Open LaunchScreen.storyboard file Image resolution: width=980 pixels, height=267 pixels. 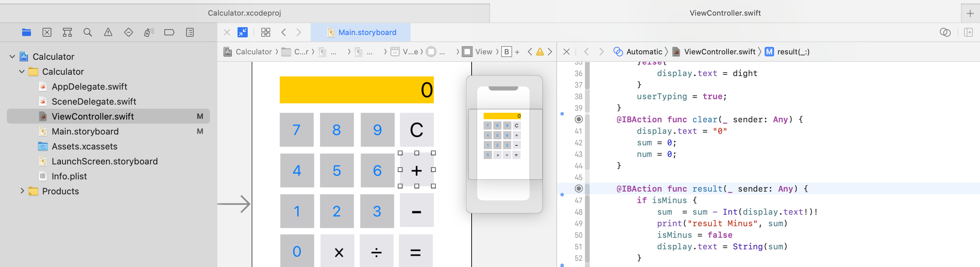104,161
